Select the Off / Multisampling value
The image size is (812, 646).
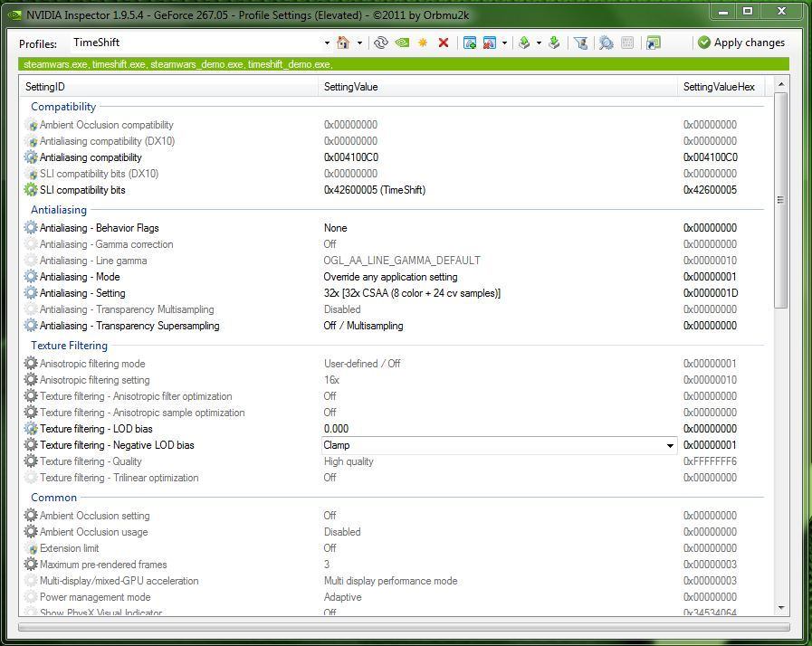coord(364,326)
